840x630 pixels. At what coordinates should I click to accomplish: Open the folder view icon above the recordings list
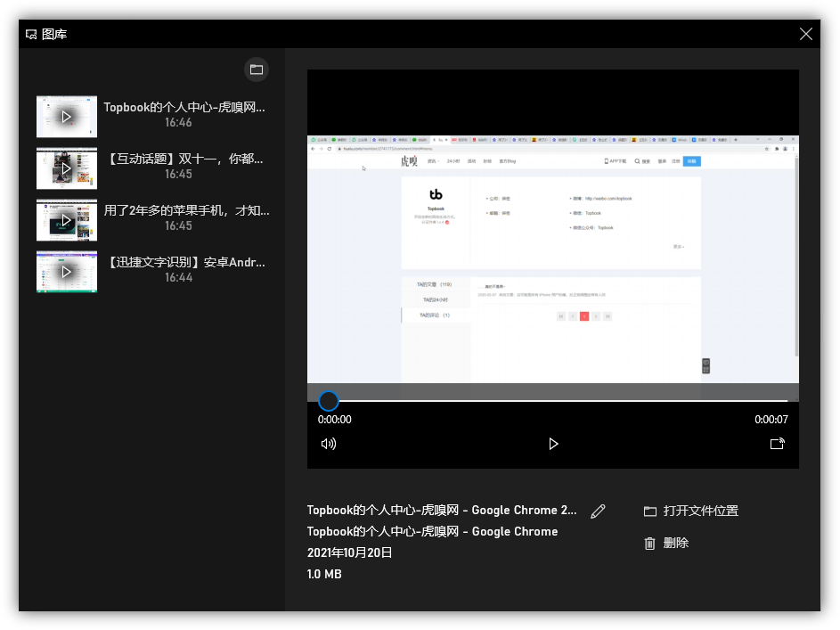click(x=257, y=70)
